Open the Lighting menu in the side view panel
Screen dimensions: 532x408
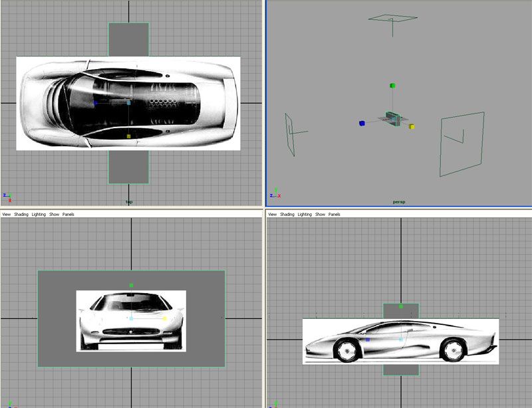coord(305,215)
